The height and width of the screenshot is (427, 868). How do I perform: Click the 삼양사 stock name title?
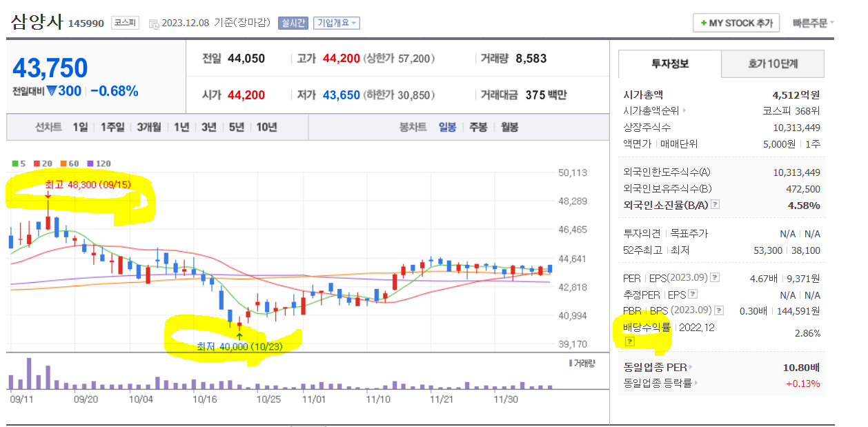click(37, 22)
